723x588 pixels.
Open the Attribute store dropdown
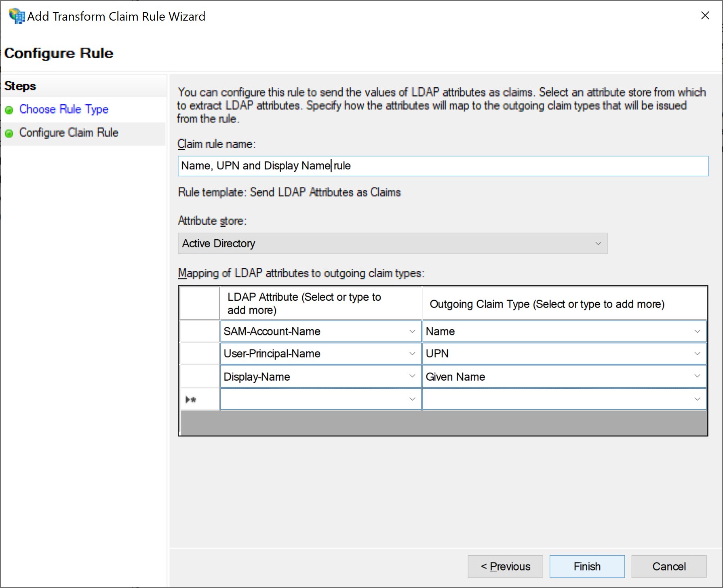pyautogui.click(x=392, y=243)
